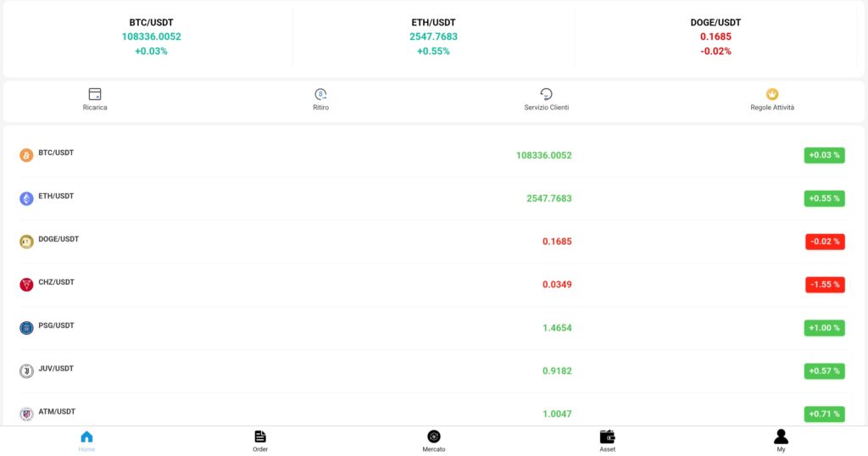868x456 pixels.
Task: Click the Dogecoin coin icon
Action: (x=26, y=242)
